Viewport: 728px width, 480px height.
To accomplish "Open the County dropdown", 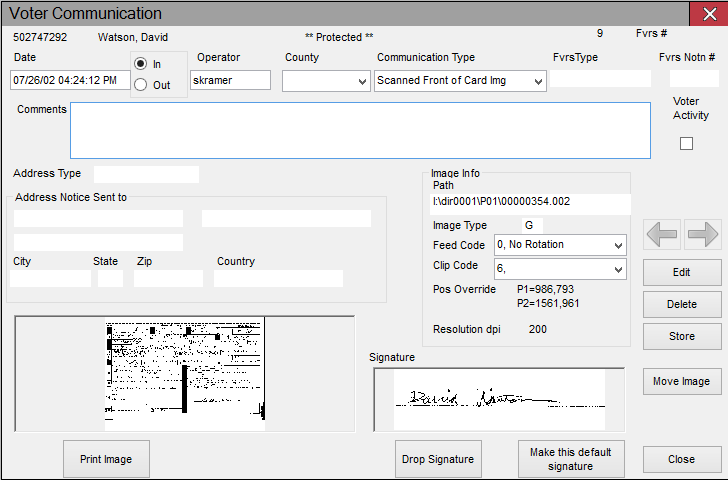I will click(326, 81).
